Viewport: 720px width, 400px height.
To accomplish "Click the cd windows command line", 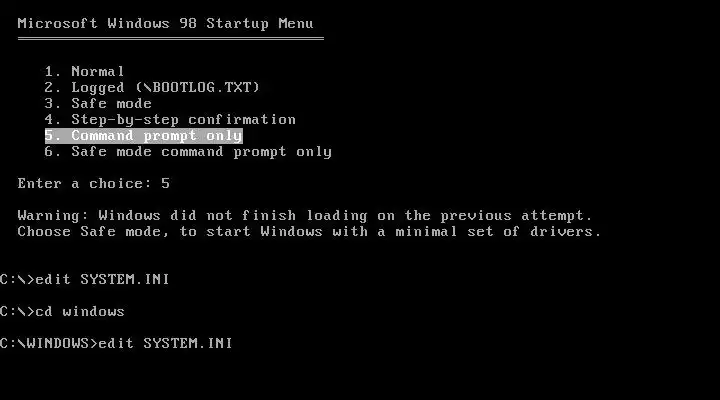I will [x=62, y=311].
